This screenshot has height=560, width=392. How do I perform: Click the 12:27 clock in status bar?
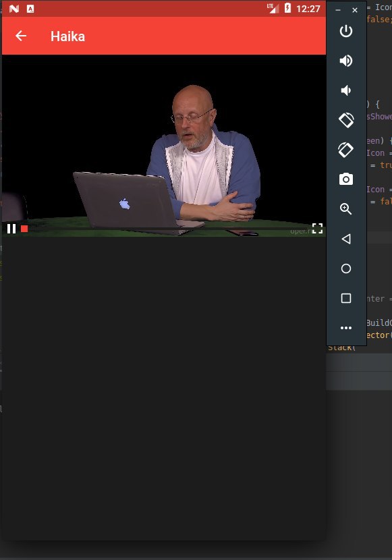pos(308,9)
